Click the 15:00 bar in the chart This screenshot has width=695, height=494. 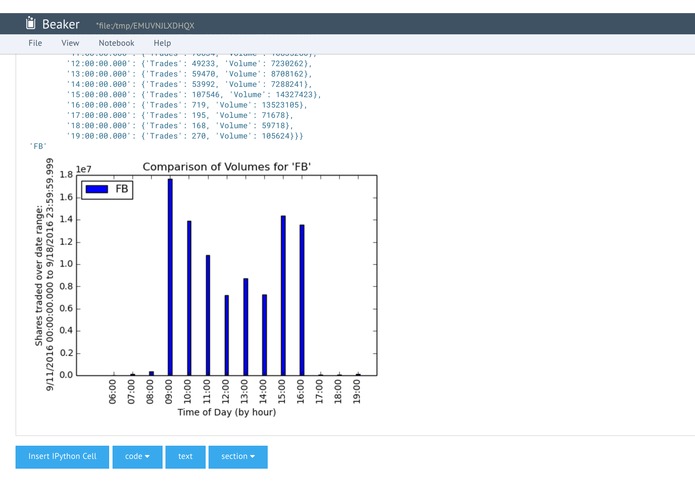pyautogui.click(x=283, y=296)
